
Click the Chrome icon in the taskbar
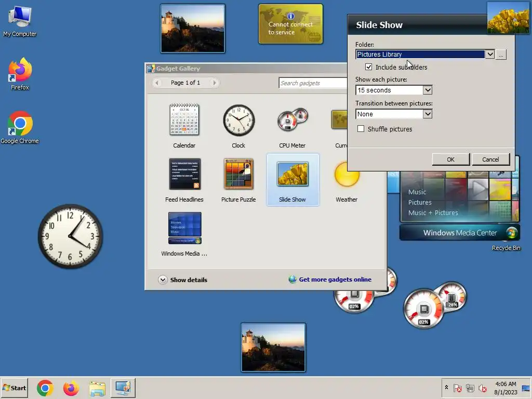point(45,388)
